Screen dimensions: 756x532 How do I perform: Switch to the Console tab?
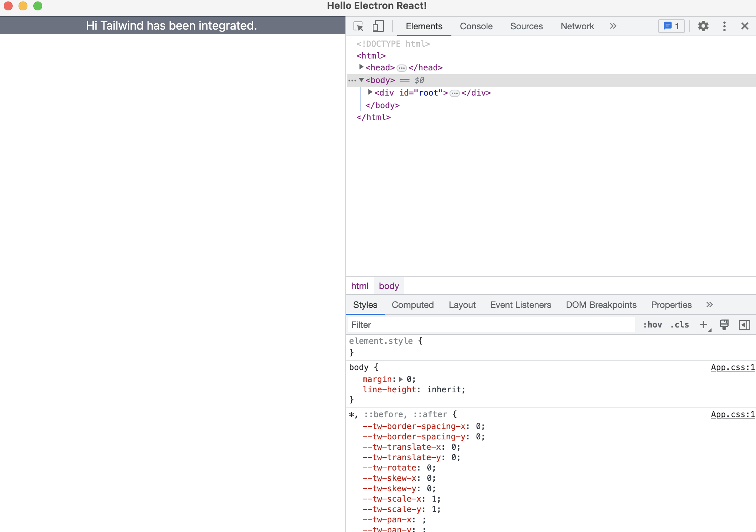pyautogui.click(x=476, y=26)
